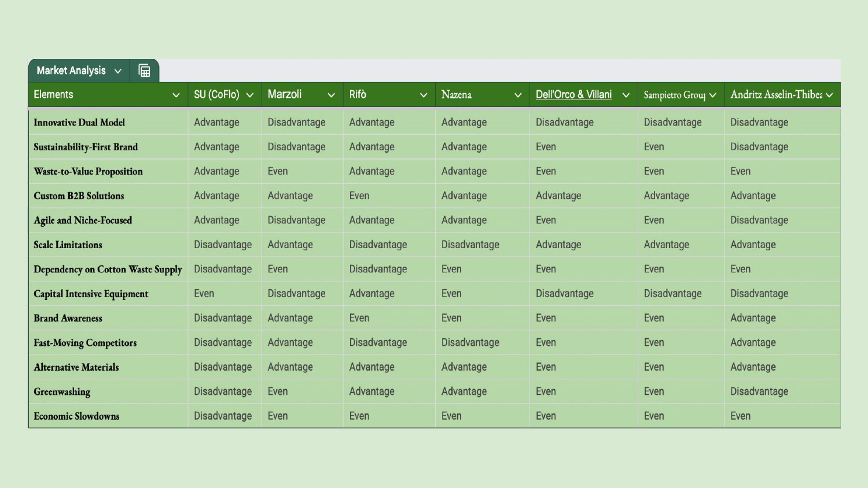Select the Sampietro Group header text
This screenshot has width=868, height=488.
click(675, 95)
